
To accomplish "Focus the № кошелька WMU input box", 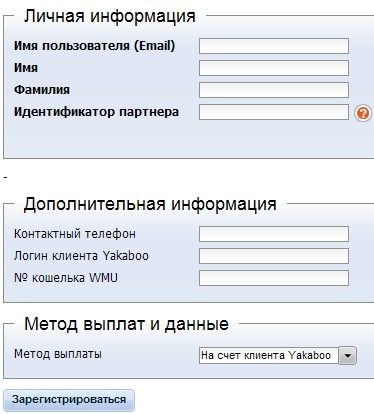I will (274, 278).
